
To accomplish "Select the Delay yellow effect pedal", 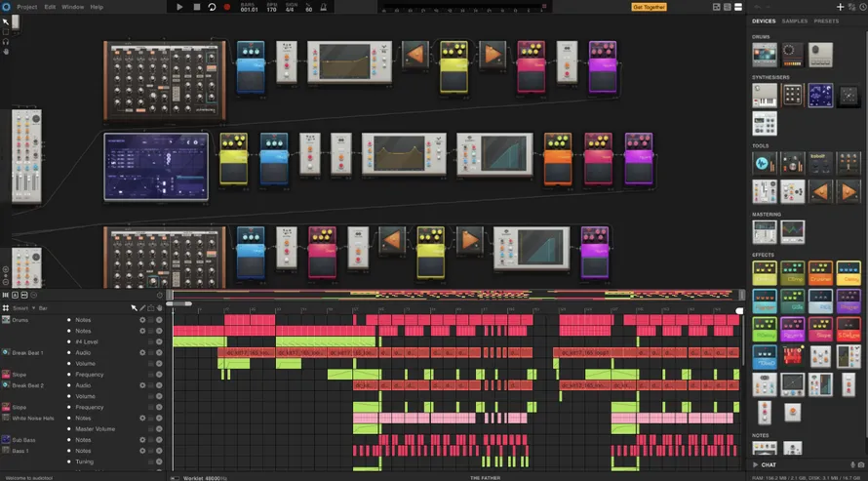I will tap(848, 273).
